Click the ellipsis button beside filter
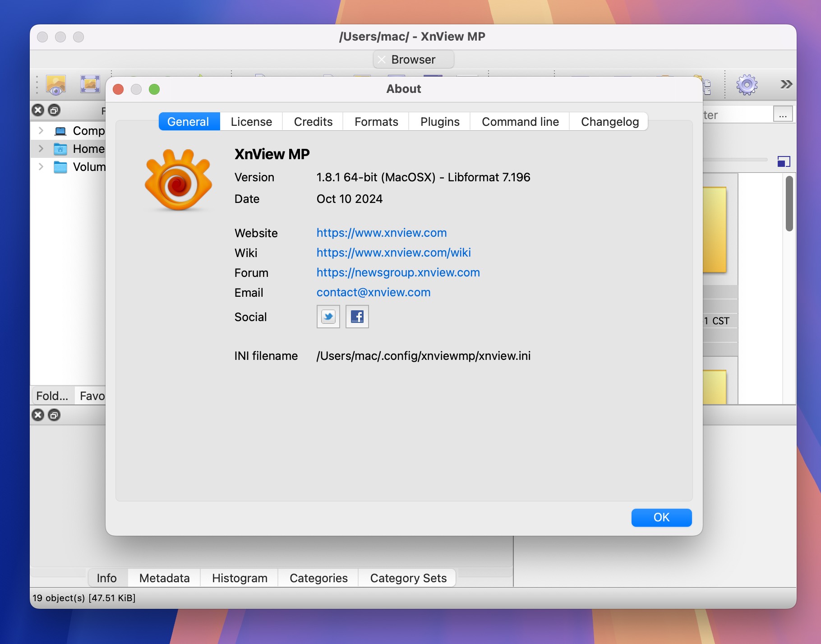The width and height of the screenshot is (821, 644). tap(783, 115)
